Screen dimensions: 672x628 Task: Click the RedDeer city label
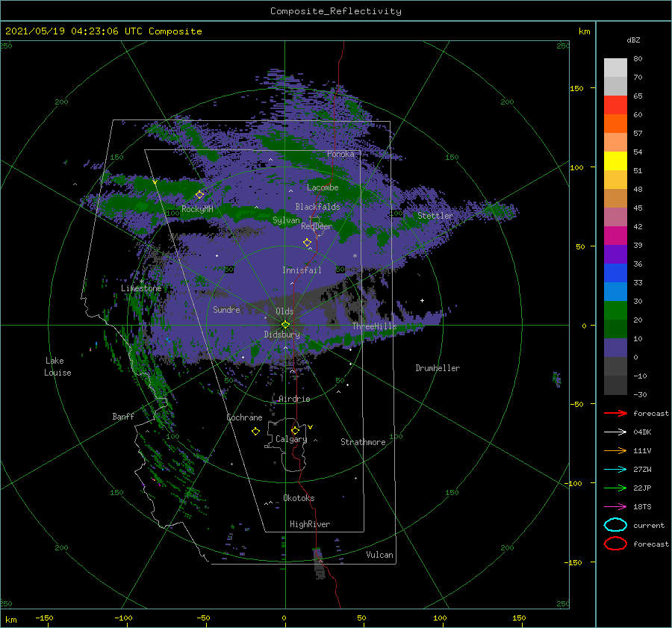[317, 226]
